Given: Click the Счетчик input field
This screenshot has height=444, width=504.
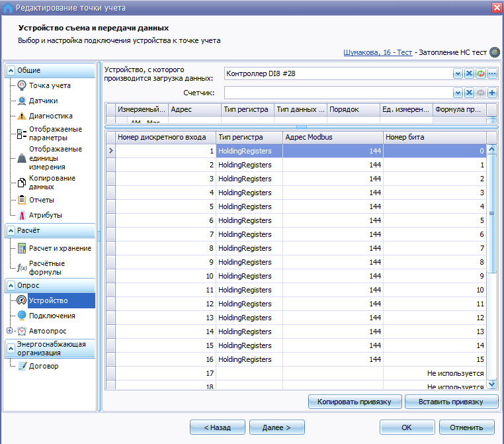Looking at the screenshot, I should click(x=339, y=93).
